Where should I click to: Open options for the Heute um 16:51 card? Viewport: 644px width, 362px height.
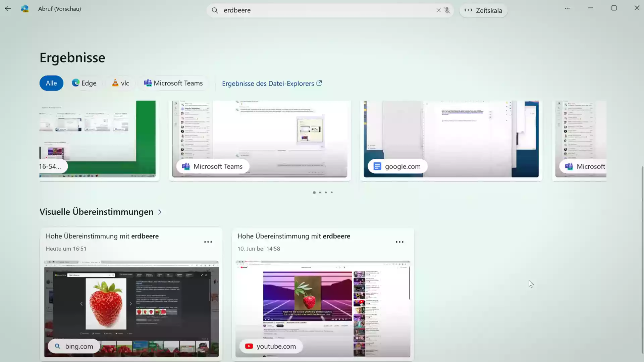click(208, 242)
